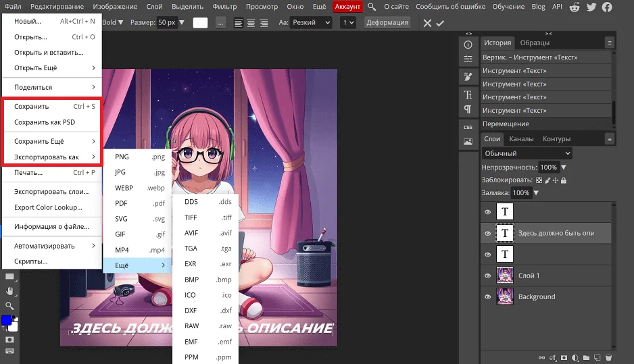634x364 pixels.
Task: Click the red Аккаунт button
Action: [x=348, y=7]
